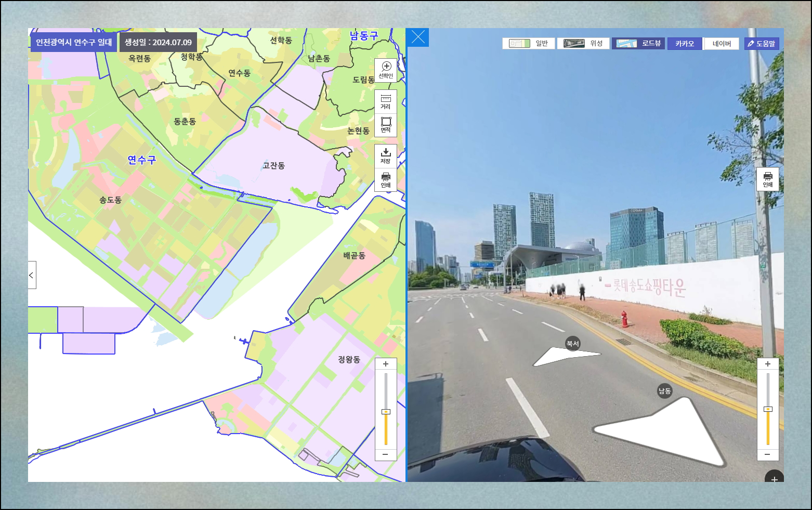Switch to 로드뷰 roadview mode
Screen dimensions: 812x510
tap(638, 44)
